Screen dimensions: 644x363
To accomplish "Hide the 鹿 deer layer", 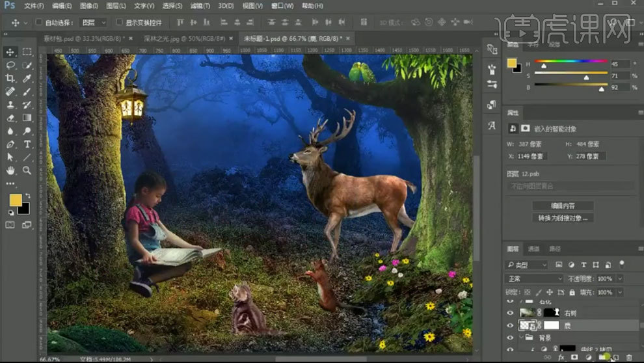I will point(511,325).
